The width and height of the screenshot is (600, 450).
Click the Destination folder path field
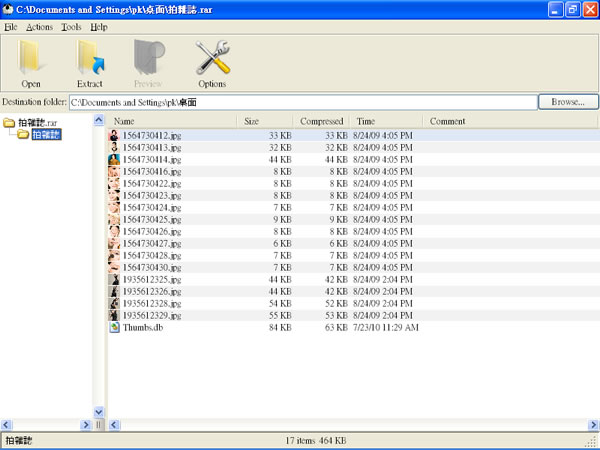[x=302, y=102]
